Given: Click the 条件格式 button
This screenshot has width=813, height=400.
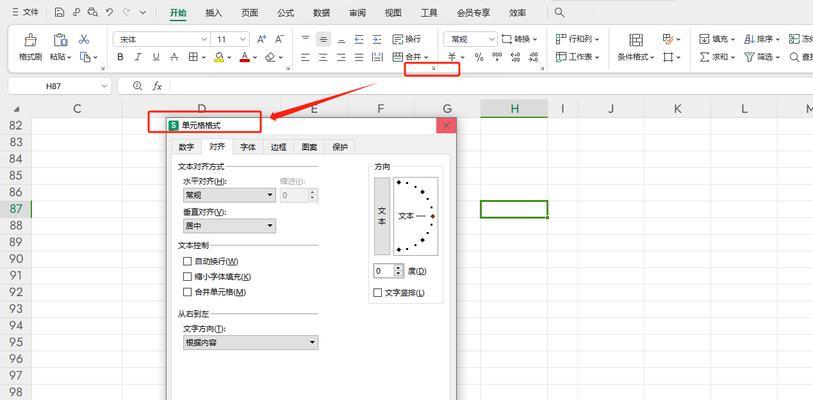Looking at the screenshot, I should 636,47.
